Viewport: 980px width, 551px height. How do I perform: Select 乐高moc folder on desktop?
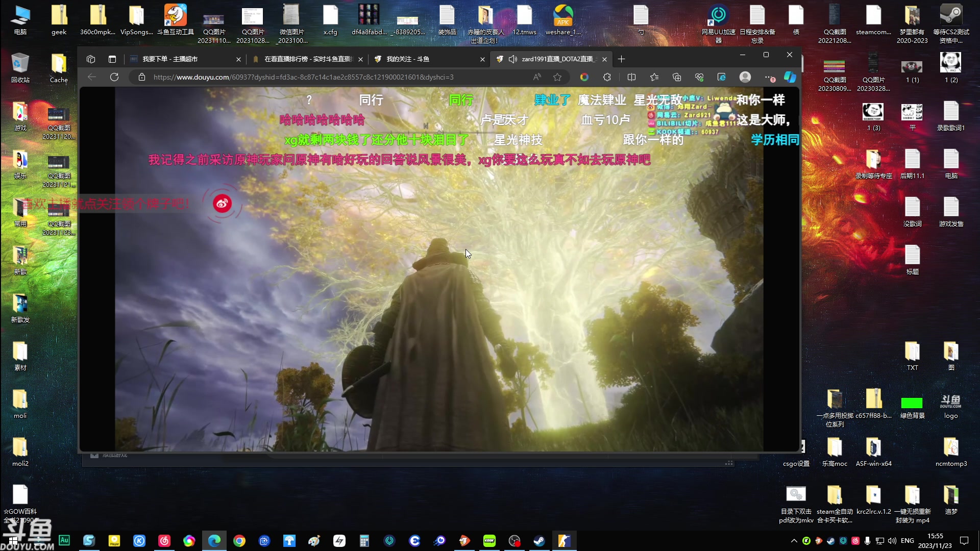[835, 452]
